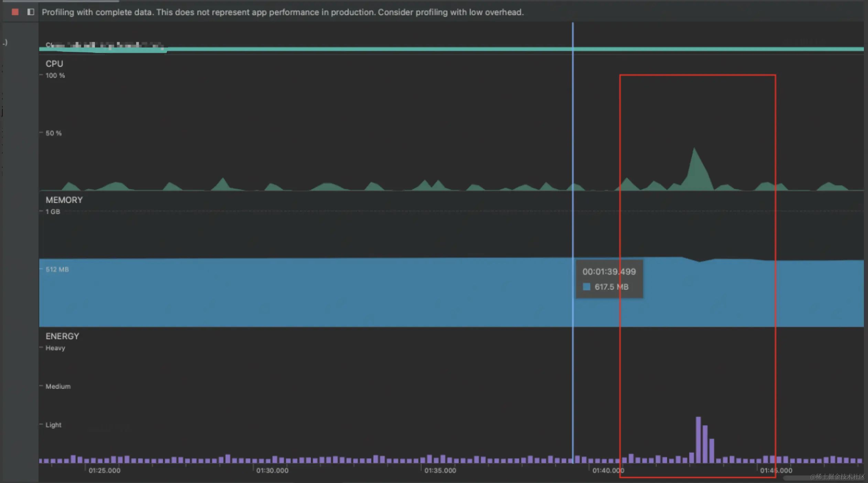The image size is (868, 483).
Task: Jump to 01:35.000 on the timeline
Action: click(x=440, y=470)
